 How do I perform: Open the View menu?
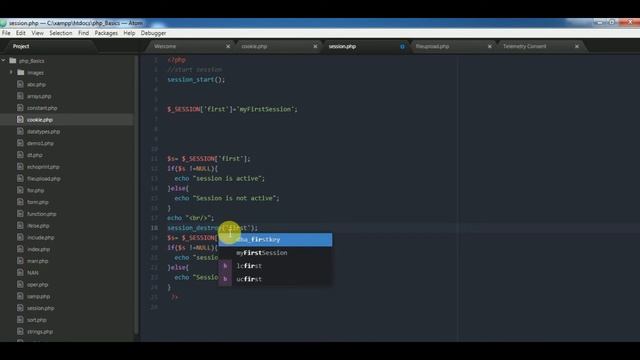[x=38, y=33]
